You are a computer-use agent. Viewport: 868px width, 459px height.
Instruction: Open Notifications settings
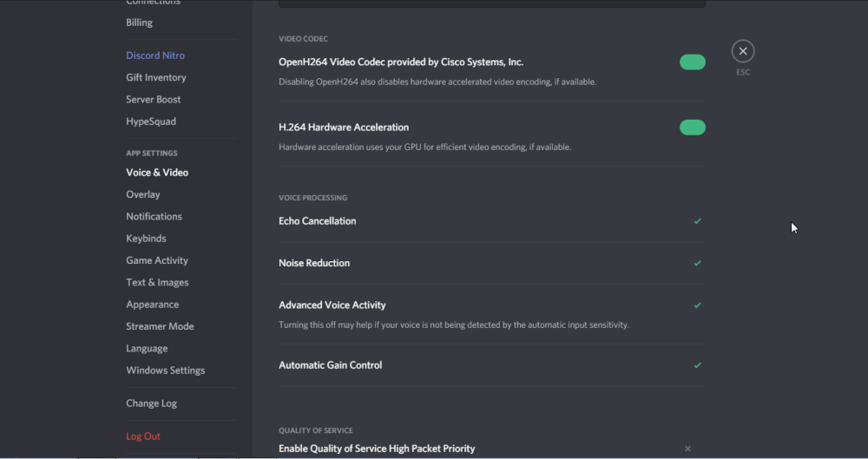click(154, 217)
